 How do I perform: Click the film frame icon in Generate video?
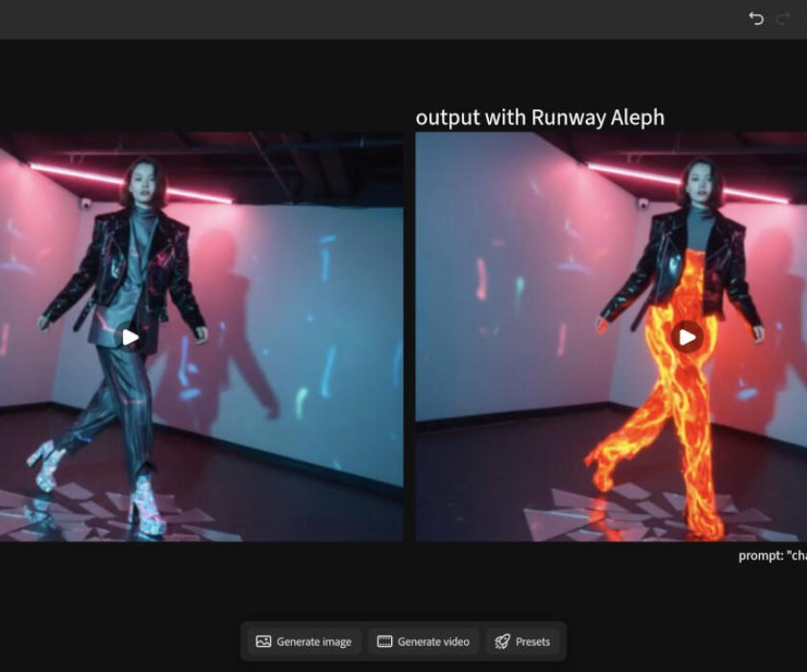point(384,641)
